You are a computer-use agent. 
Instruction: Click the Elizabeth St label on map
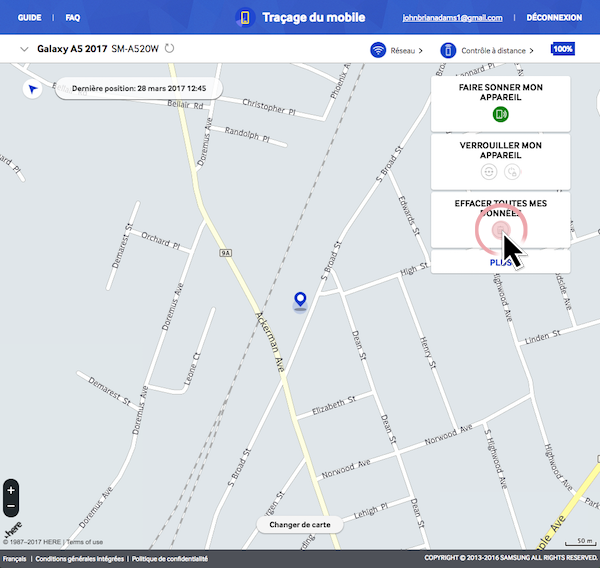334,406
